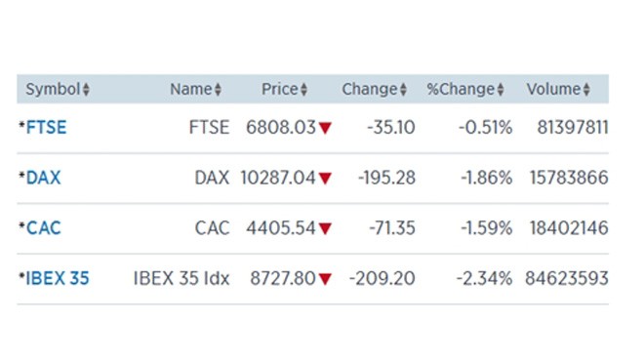Click the FTSE price value 6808.03
This screenshot has height=362, width=644.
click(x=281, y=128)
